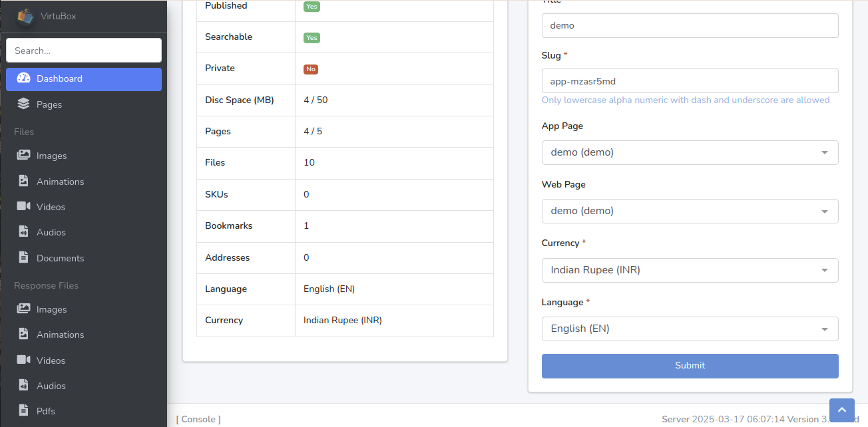Open the Web Page dropdown
Viewport: 868px width, 427px height.
[x=690, y=211]
